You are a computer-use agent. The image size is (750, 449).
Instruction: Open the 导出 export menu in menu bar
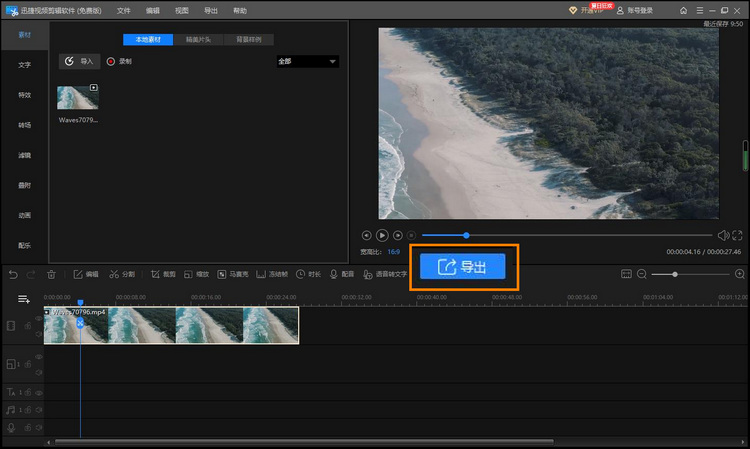point(211,11)
